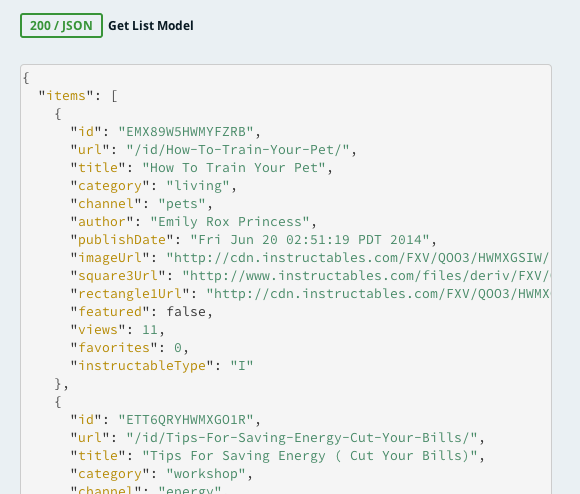Click the id value "ETT6QRYHWMXGO1R"

tap(186, 420)
